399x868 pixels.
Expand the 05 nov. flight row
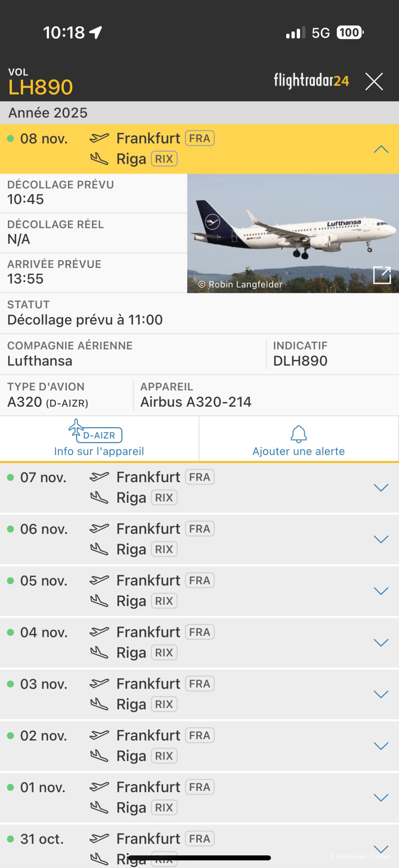point(381,591)
